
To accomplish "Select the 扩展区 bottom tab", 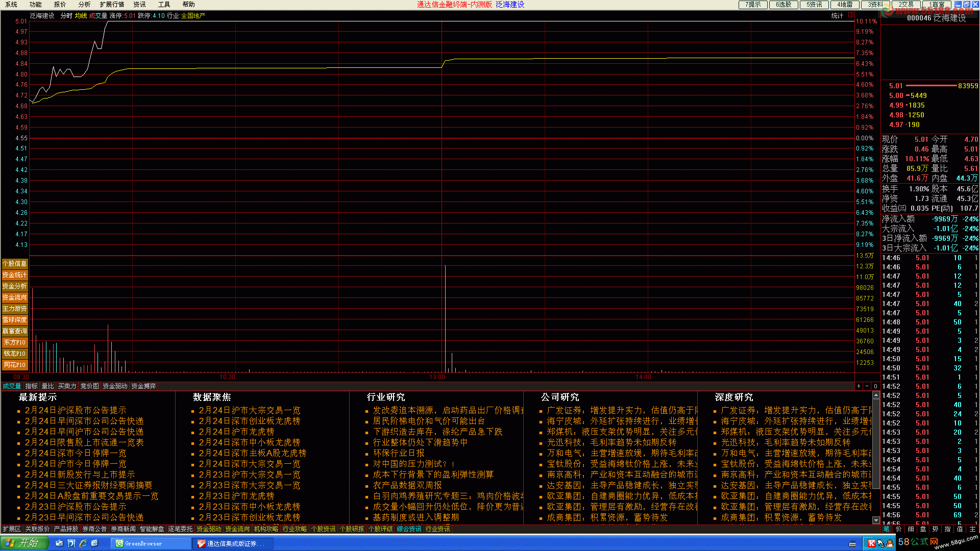I will pyautogui.click(x=11, y=529).
